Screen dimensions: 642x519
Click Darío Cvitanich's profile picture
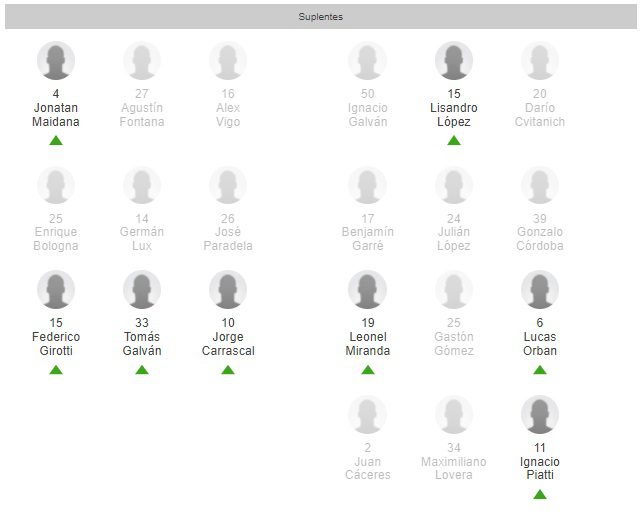pyautogui.click(x=540, y=61)
